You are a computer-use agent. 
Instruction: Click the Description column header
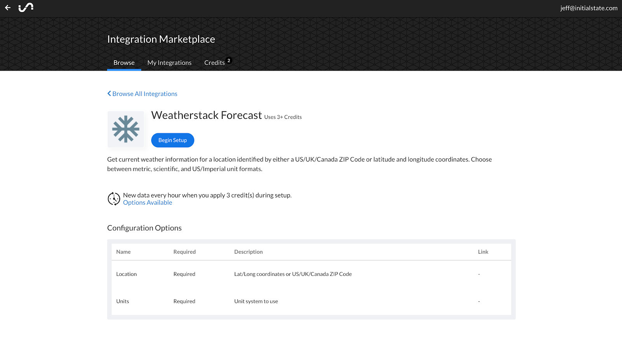click(x=248, y=252)
